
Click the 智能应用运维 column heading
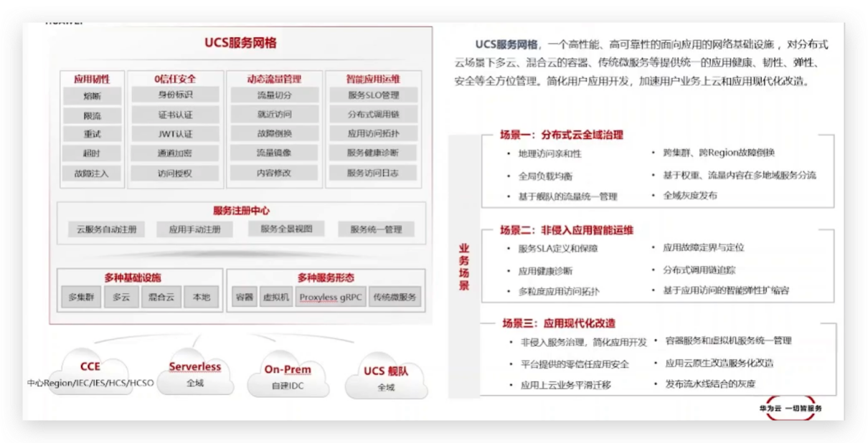click(x=373, y=79)
